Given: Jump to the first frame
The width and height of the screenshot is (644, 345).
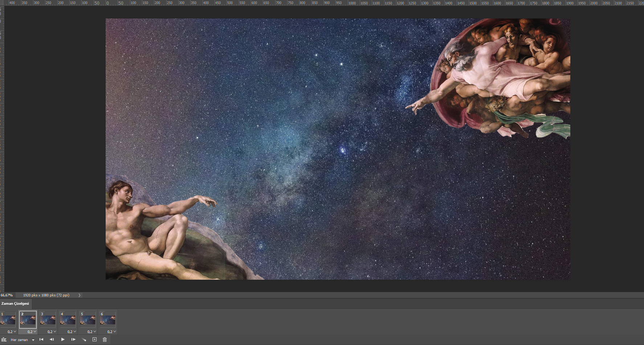Looking at the screenshot, I should [41, 340].
